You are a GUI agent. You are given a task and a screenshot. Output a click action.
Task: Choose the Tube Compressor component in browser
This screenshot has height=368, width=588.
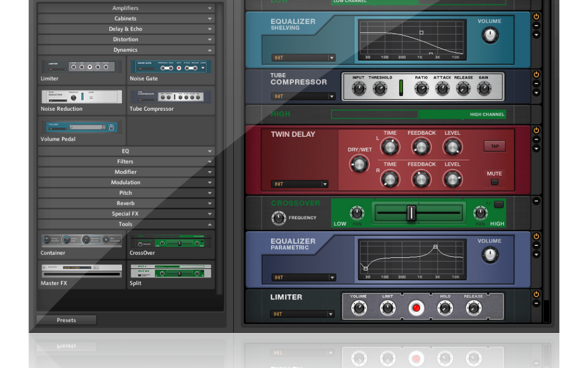click(170, 97)
